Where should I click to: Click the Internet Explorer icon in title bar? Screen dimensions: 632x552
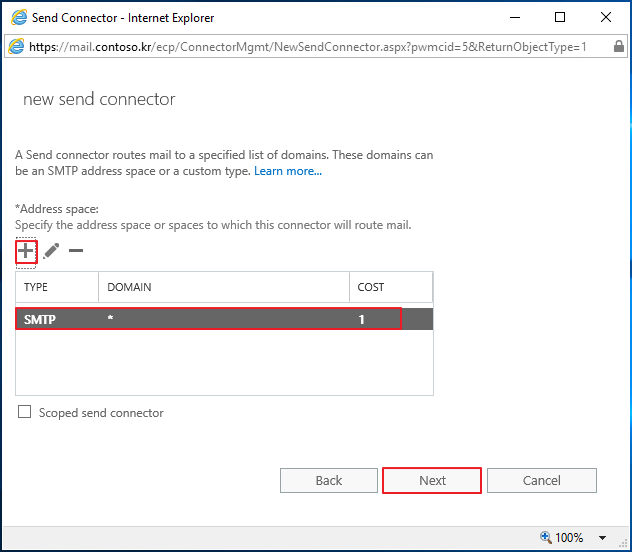pos(19,18)
